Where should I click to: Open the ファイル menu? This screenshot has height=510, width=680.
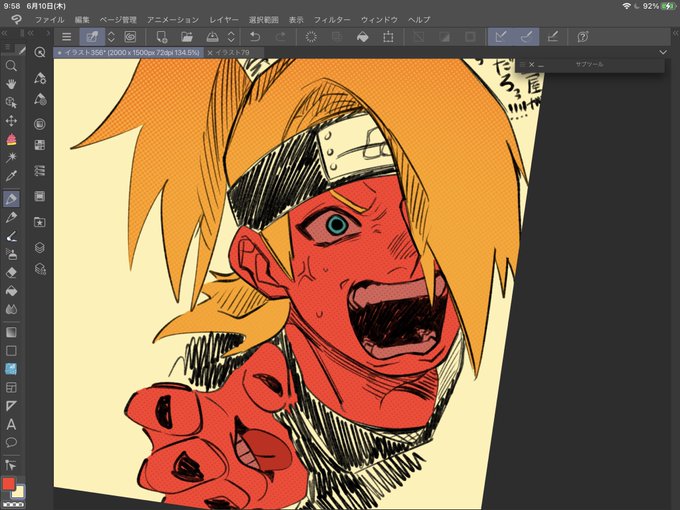pos(49,20)
